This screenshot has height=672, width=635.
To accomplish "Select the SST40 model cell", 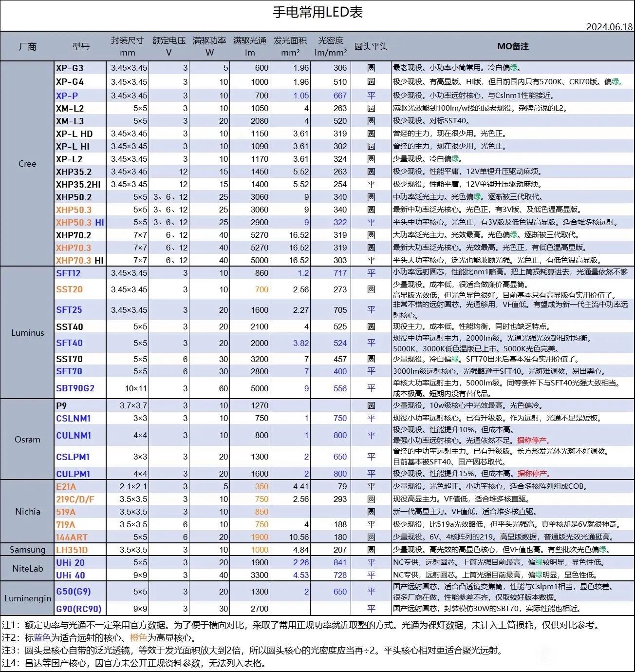I will click(x=80, y=326).
